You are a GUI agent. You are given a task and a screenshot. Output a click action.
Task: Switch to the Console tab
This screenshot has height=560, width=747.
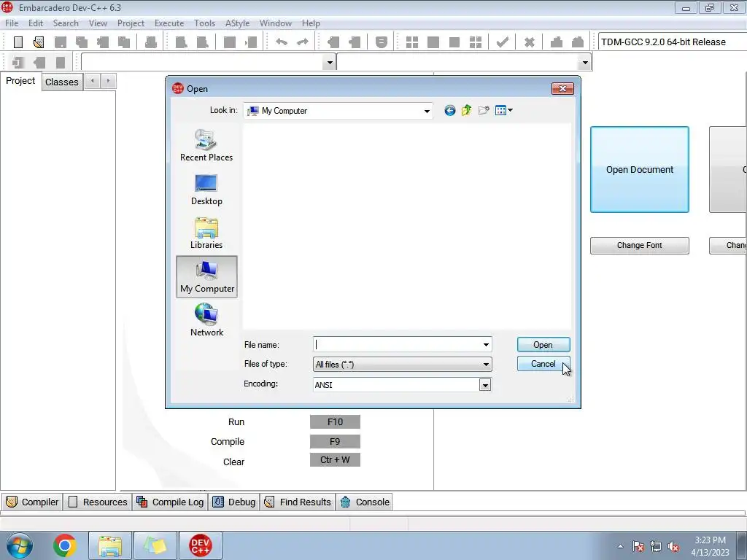coord(365,502)
